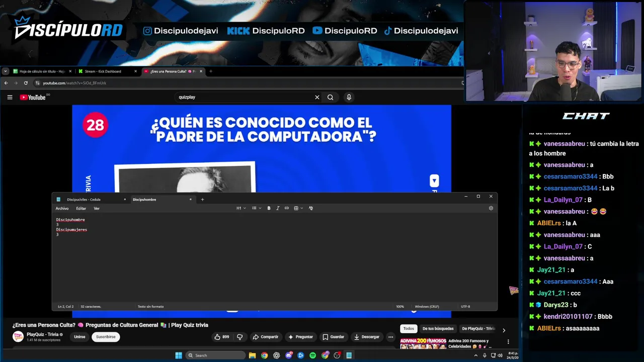Viewport: 644px width, 362px height.
Task: Open more actions ellipsis under video
Action: pyautogui.click(x=390, y=337)
